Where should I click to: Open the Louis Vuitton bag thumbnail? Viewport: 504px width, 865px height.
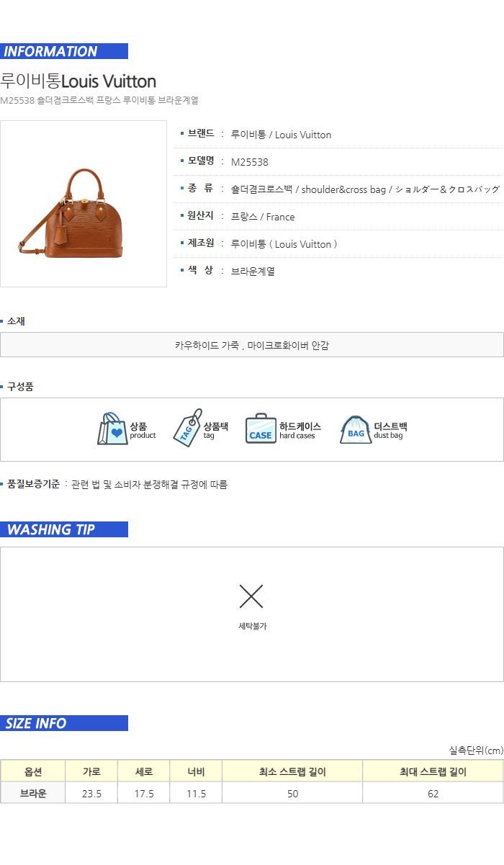[x=84, y=204]
